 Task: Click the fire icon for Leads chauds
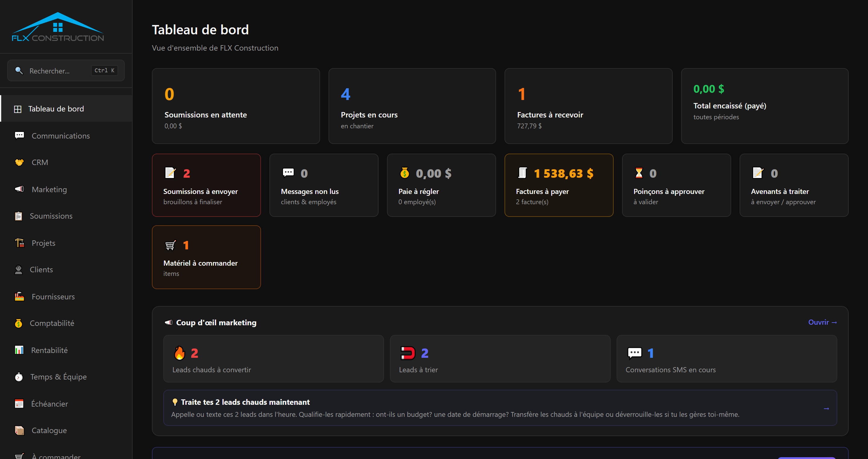pos(180,353)
